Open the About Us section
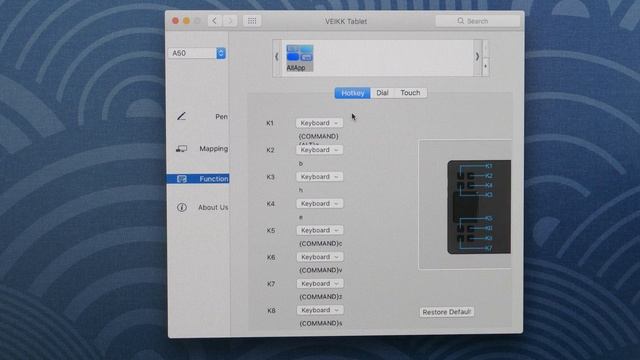The height and width of the screenshot is (360, 640). click(213, 207)
